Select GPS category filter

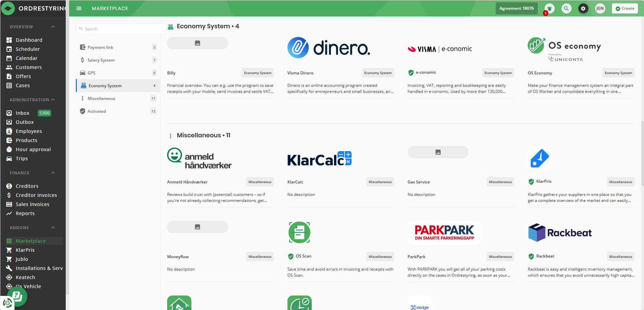[118, 73]
